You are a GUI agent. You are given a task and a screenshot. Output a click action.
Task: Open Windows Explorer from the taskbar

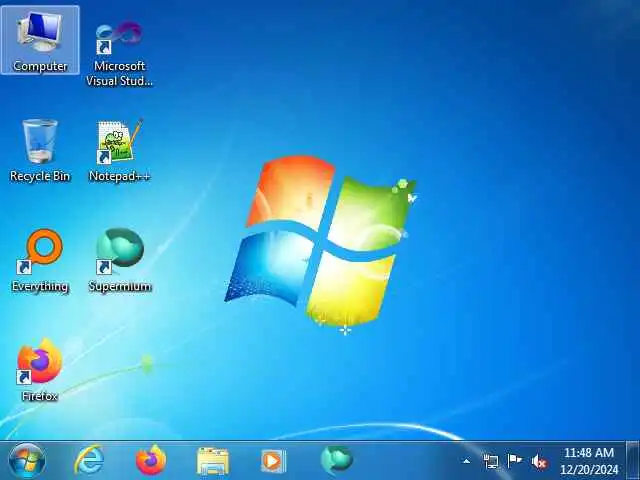coord(212,461)
